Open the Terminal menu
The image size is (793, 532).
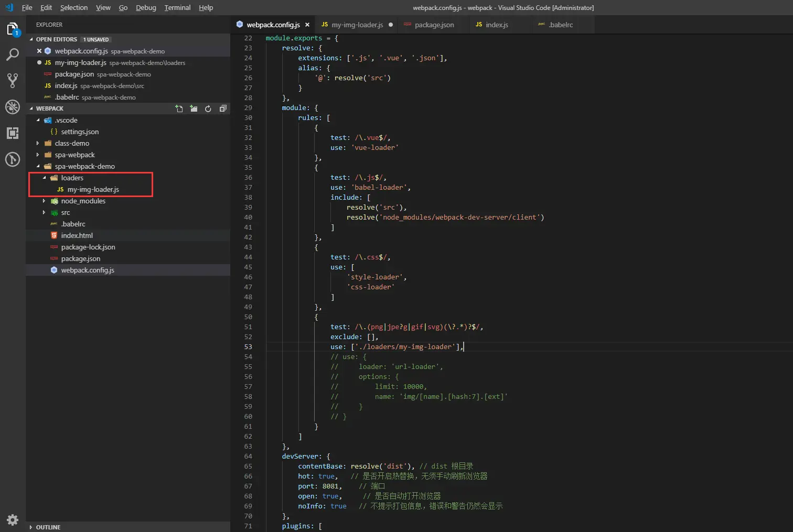click(x=177, y=8)
